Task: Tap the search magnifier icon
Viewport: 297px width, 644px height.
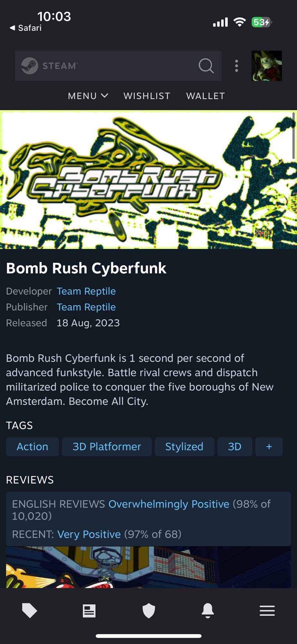Action: click(x=206, y=66)
